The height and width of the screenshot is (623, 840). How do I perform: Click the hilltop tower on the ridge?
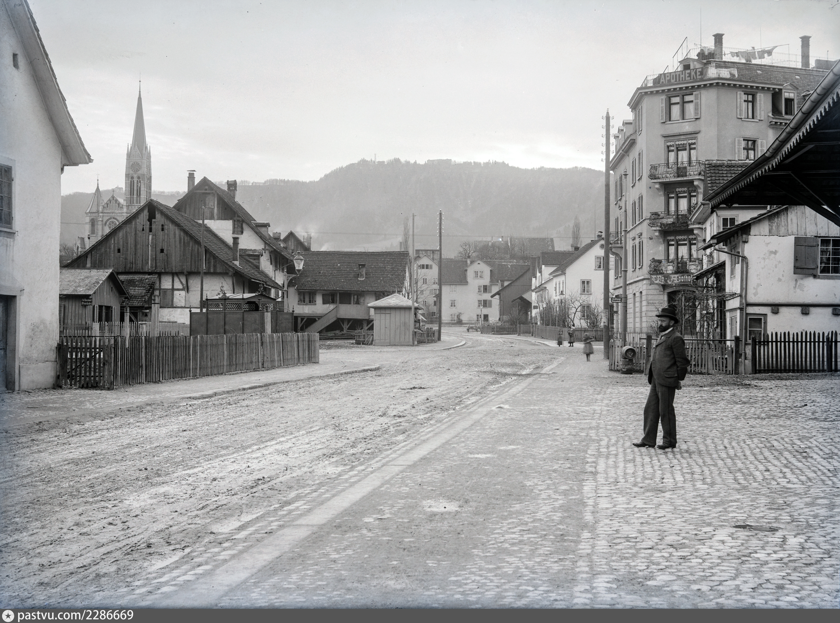[x=375, y=158]
